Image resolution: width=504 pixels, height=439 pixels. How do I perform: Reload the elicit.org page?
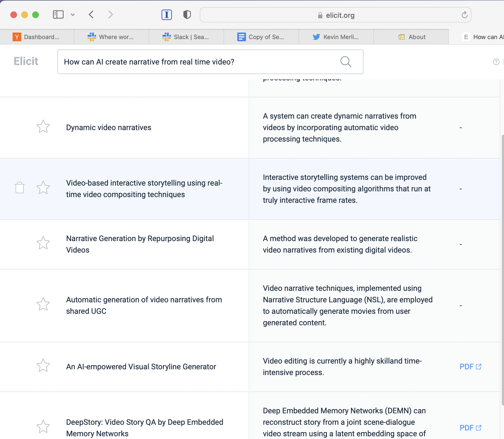(x=464, y=15)
